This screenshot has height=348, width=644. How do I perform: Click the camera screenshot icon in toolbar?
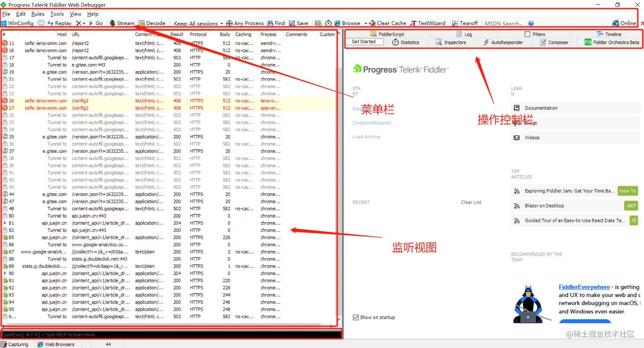[318, 23]
